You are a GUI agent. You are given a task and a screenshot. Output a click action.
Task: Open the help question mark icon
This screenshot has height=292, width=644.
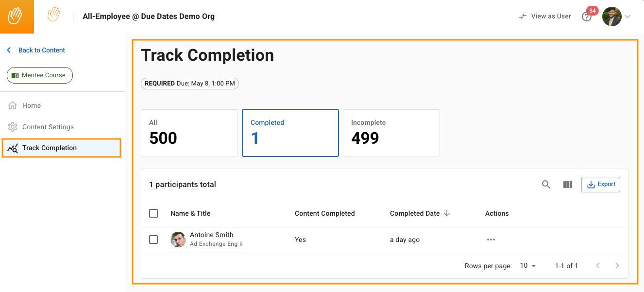coord(587,17)
